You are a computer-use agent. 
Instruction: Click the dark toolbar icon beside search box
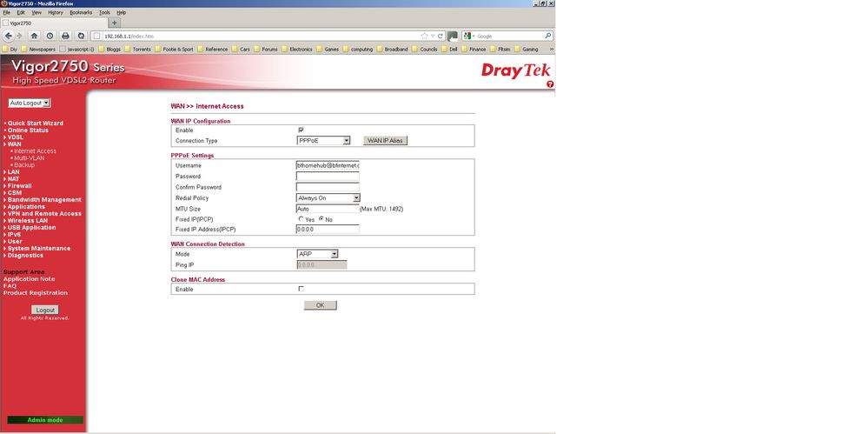[x=453, y=36]
